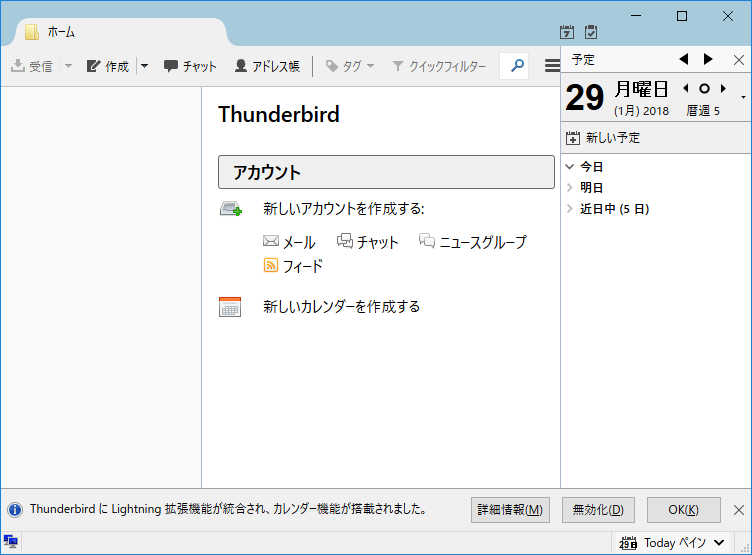
Task: Go to previous day in the minimonth
Action: click(686, 88)
